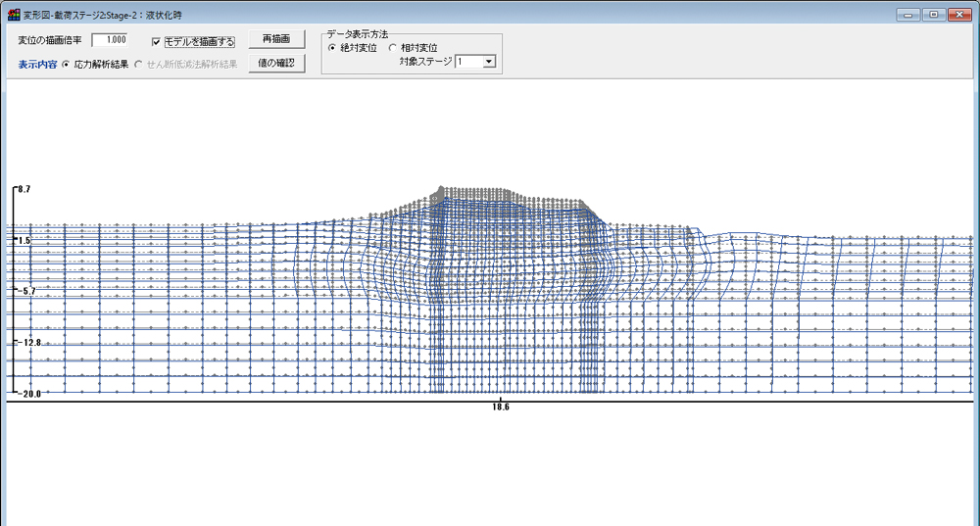Open the 対象ステージ dropdown arrow
The height and width of the screenshot is (526, 980).
[489, 61]
